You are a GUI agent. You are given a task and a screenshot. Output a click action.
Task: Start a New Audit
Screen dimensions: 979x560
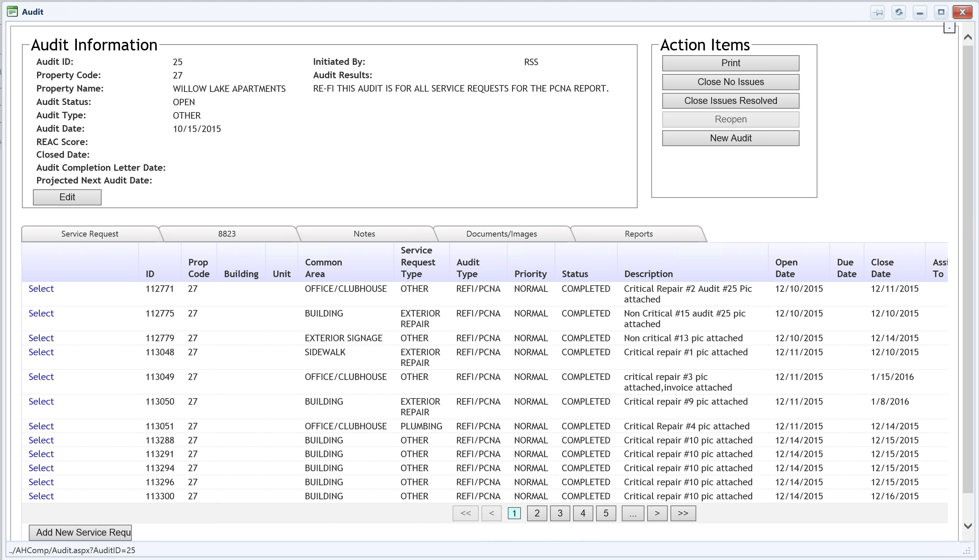click(x=730, y=138)
